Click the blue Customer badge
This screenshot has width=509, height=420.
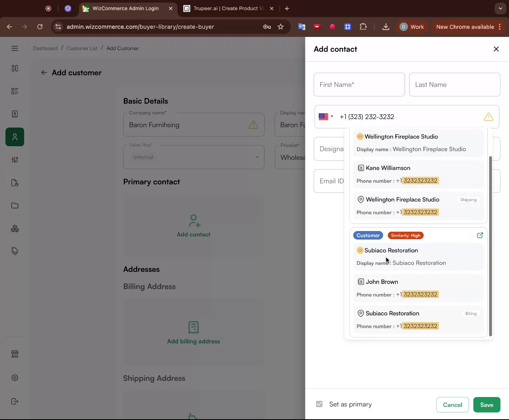pyautogui.click(x=368, y=235)
